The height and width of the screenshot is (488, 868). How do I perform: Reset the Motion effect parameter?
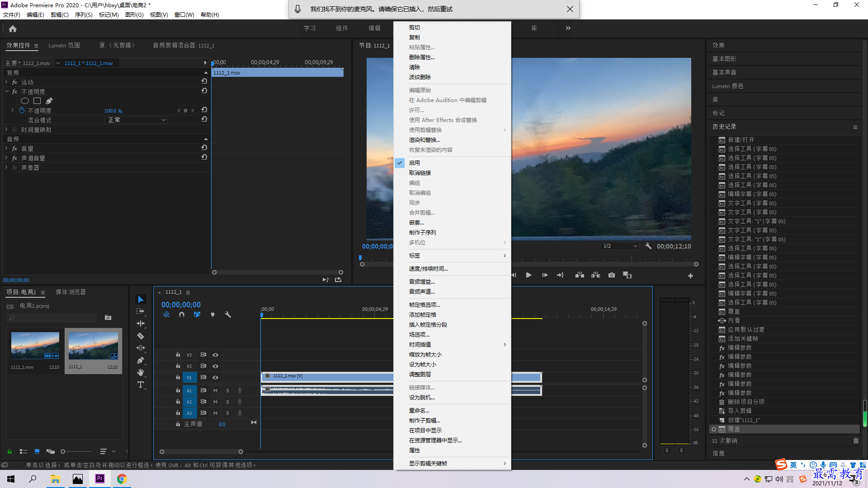coord(204,81)
